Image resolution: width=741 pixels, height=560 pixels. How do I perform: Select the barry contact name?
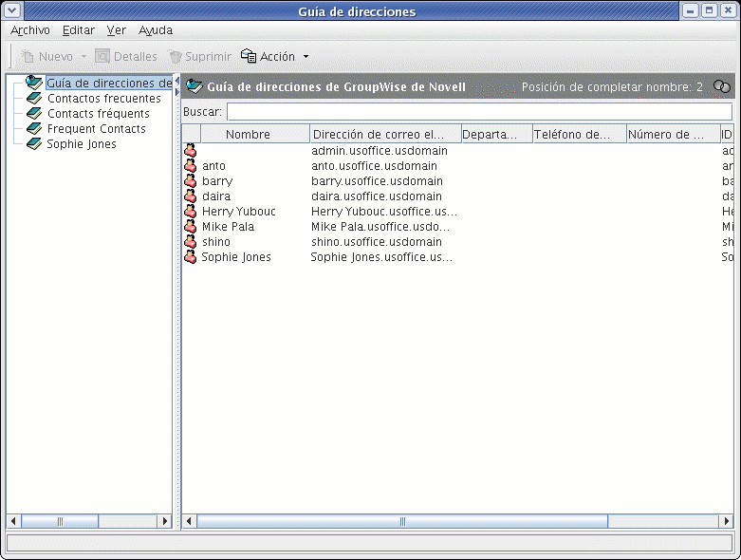[x=217, y=181]
